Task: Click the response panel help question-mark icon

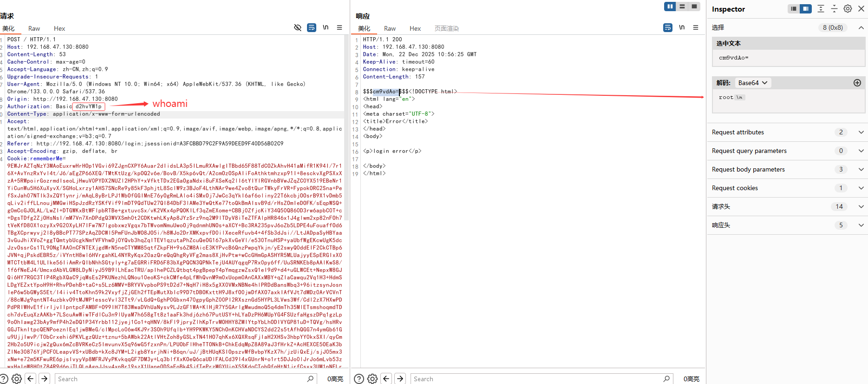Action: (x=359, y=379)
